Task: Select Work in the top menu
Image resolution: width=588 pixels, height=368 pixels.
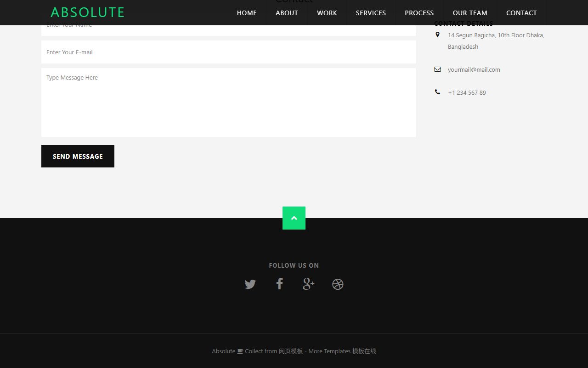Action: (x=327, y=13)
